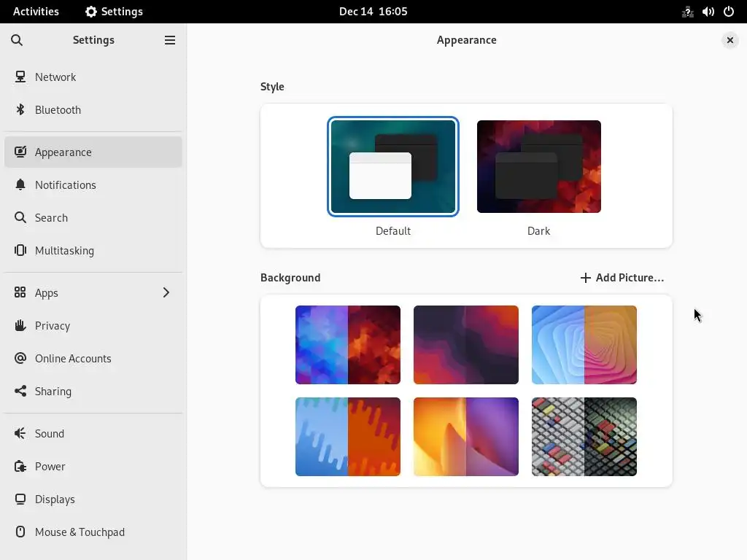The height and width of the screenshot is (560, 747).
Task: Close the Settings window
Action: [729, 40]
